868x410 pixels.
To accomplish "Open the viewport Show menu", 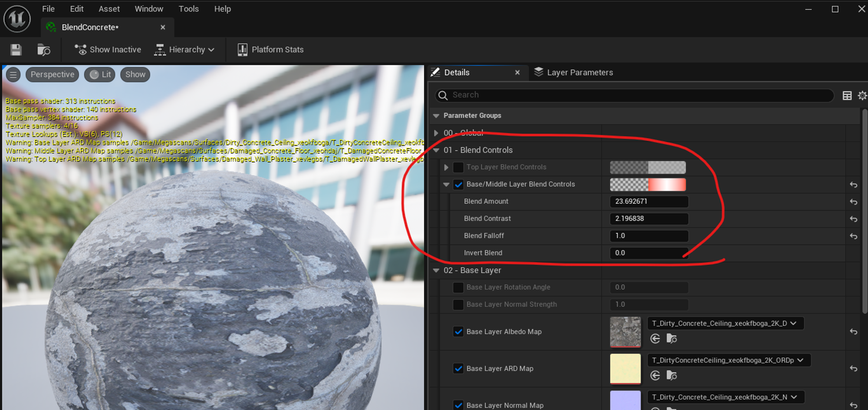I will (x=135, y=75).
